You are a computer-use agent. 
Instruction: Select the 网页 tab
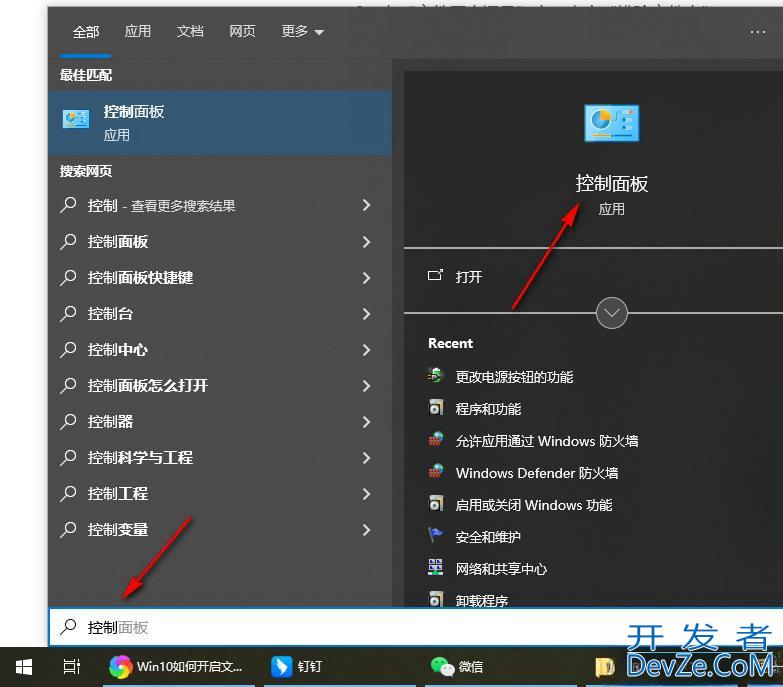[x=242, y=32]
